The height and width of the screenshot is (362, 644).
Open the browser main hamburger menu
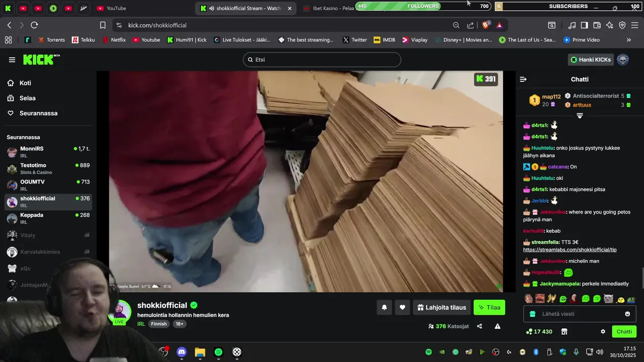(x=634, y=25)
